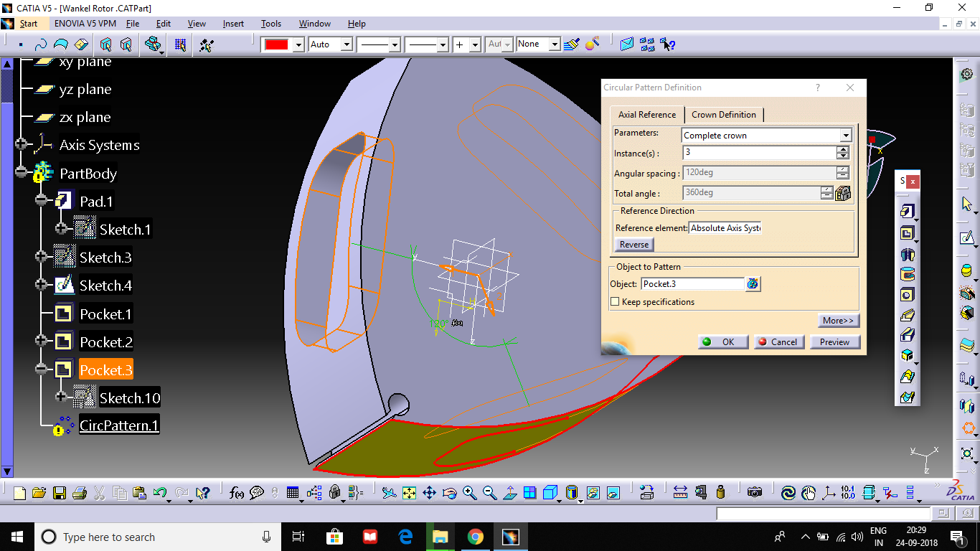This screenshot has height=551, width=980.
Task: Select the Shaft tool in floating toolbar
Action: (x=908, y=254)
